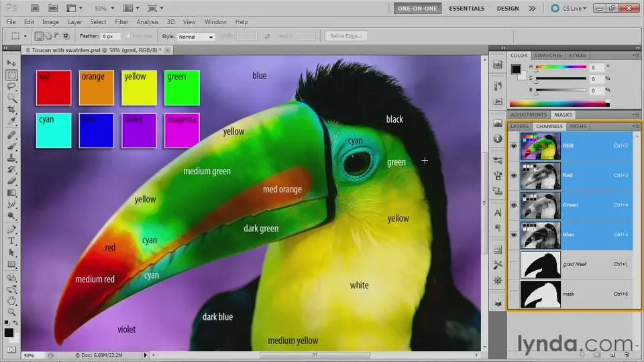Open the Style dropdown set to Normal
This screenshot has width=644, height=362.
pos(196,36)
